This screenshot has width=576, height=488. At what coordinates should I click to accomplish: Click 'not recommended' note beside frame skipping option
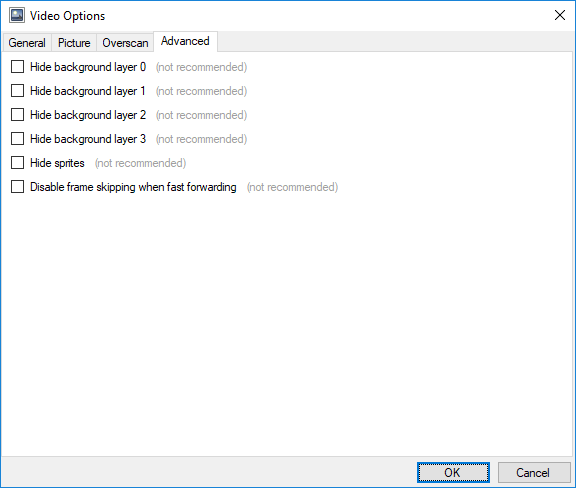coord(292,187)
